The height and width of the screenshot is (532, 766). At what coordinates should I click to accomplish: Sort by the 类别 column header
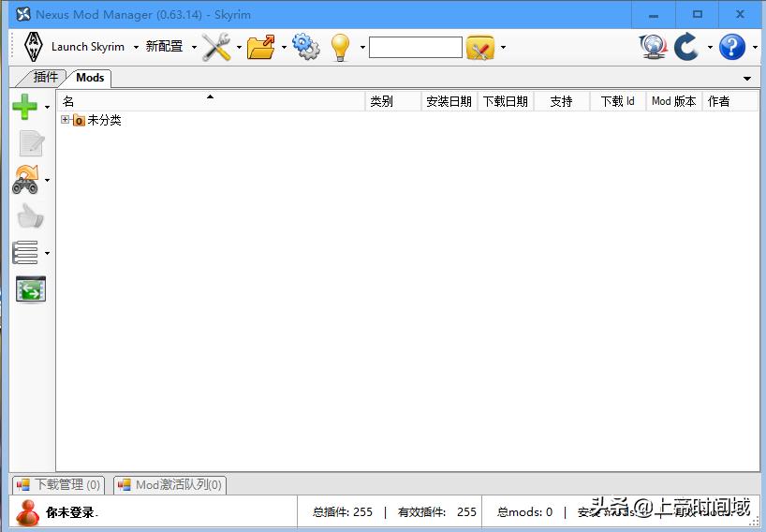[x=392, y=101]
